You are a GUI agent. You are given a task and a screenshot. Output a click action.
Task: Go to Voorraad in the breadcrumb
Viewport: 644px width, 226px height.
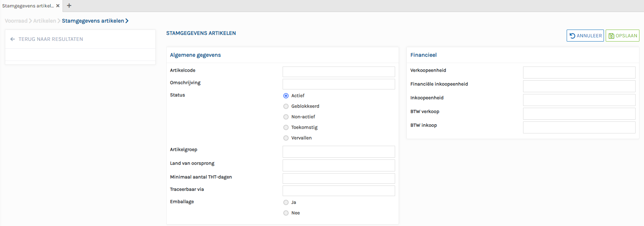click(x=16, y=21)
